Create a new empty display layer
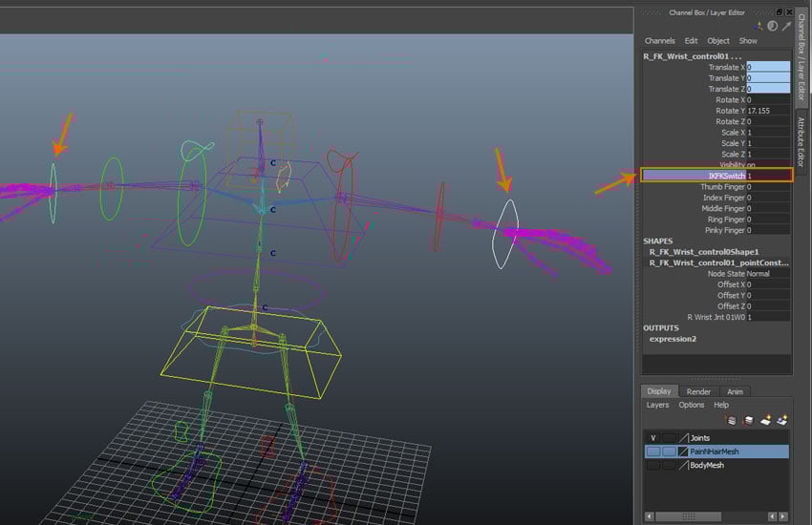Screen dimensions: 812x525 coord(765,420)
